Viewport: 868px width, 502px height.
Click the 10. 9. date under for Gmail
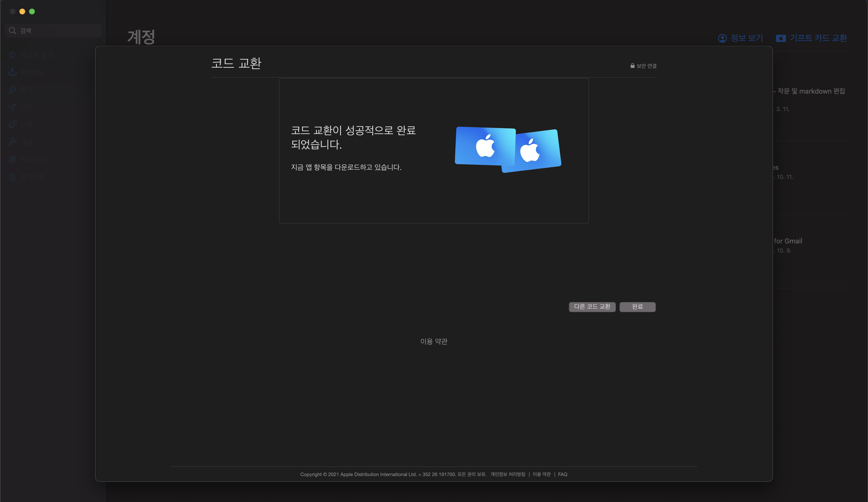pos(784,251)
